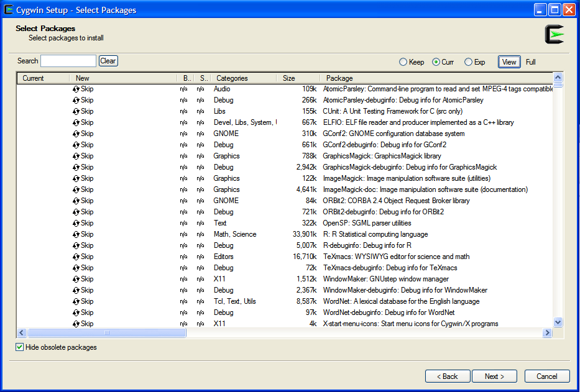Screen dimensions: 580x392
Task: Toggle the Skip cycle icon for CUnit
Action: (76, 111)
